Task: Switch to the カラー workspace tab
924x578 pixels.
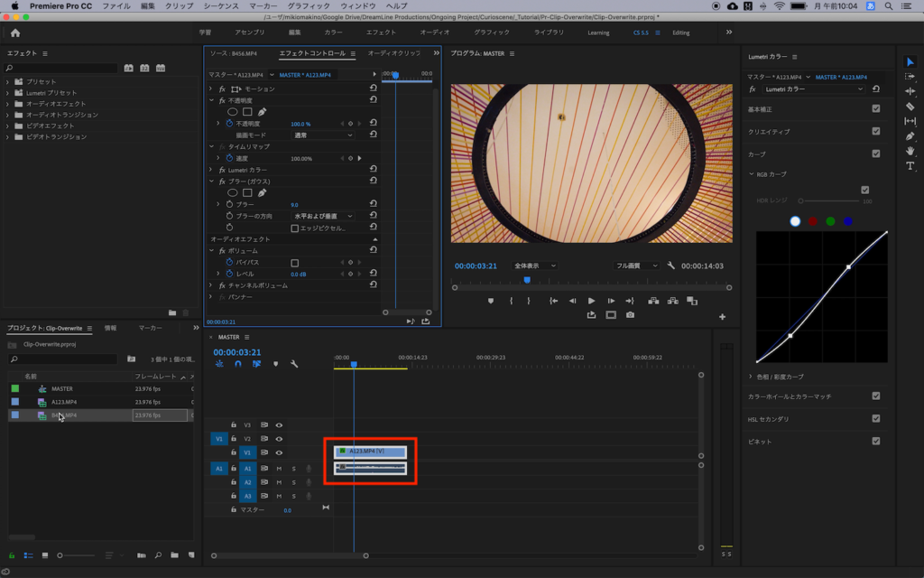Action: (333, 33)
